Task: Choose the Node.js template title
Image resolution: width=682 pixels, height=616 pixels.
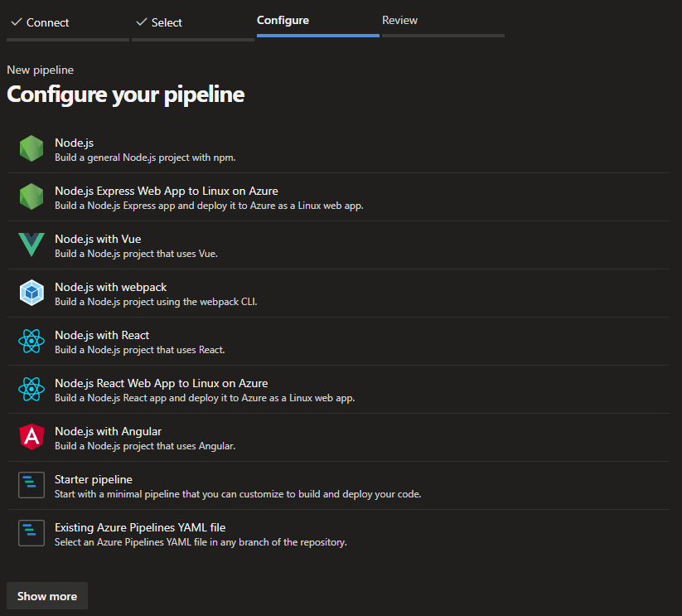Action: tap(74, 143)
